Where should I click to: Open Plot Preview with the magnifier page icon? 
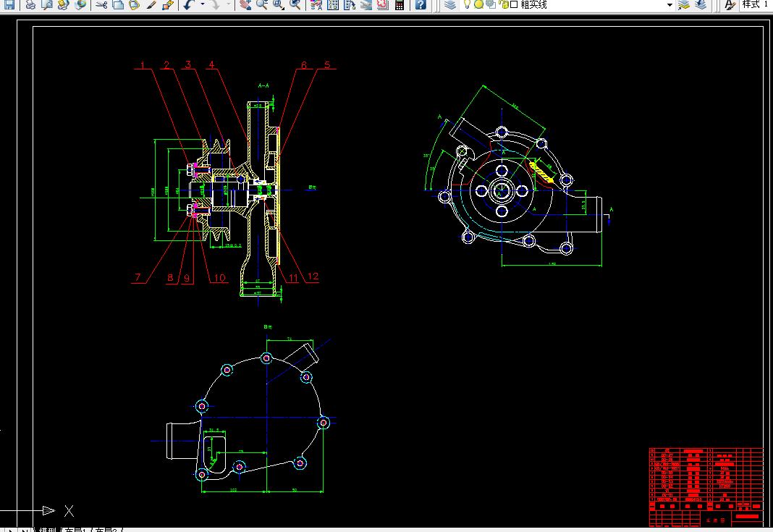47,4
